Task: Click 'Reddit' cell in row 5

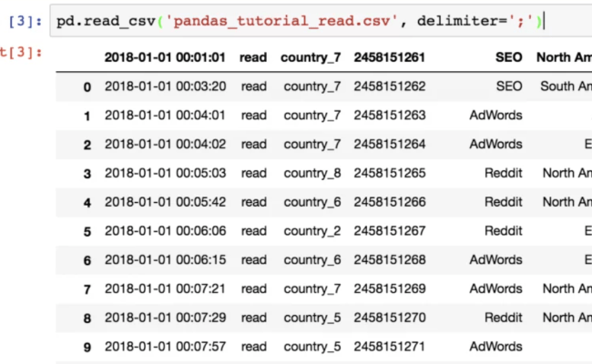Action: [504, 231]
